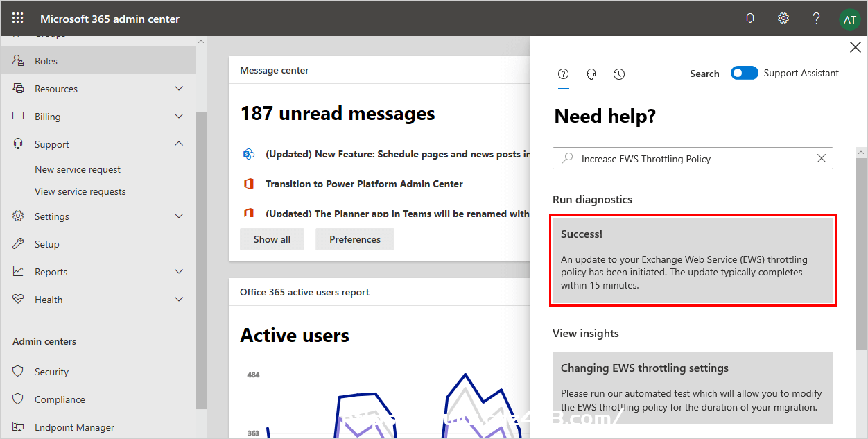Click the Microsoft 365 admin center title
The height and width of the screenshot is (439, 868).
coord(110,19)
